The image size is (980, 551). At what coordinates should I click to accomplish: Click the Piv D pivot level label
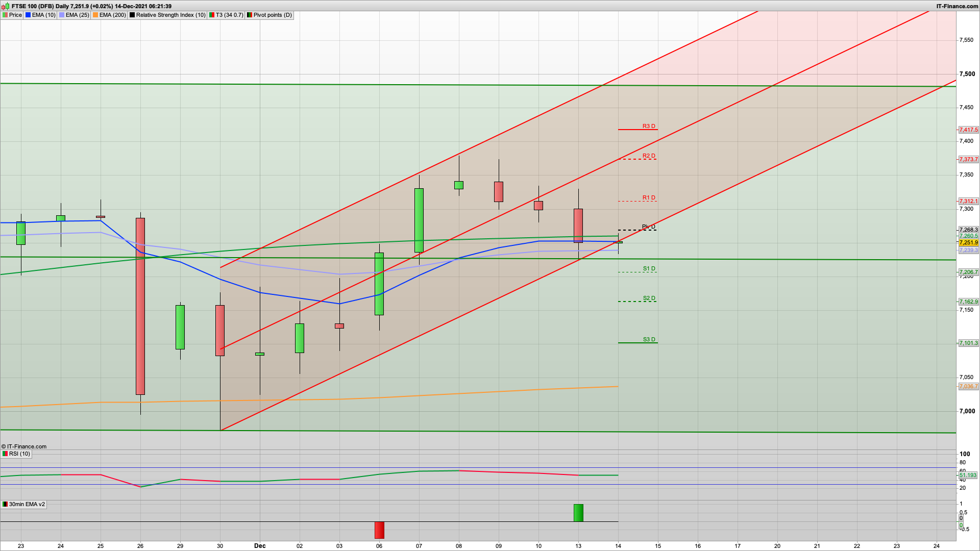point(649,227)
